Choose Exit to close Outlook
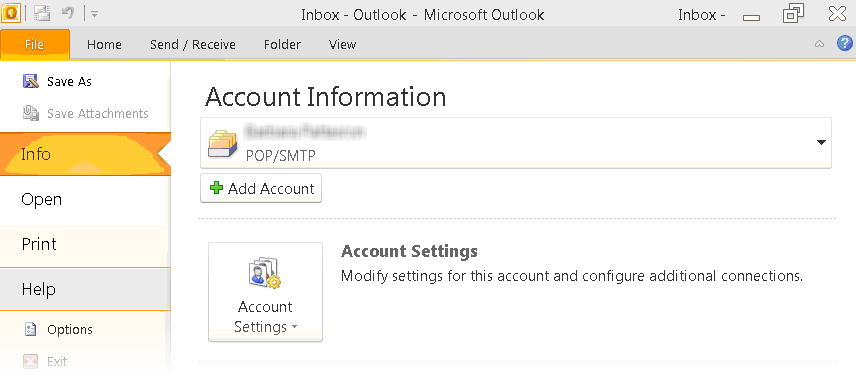Image resolution: width=856 pixels, height=376 pixels. coord(57,361)
